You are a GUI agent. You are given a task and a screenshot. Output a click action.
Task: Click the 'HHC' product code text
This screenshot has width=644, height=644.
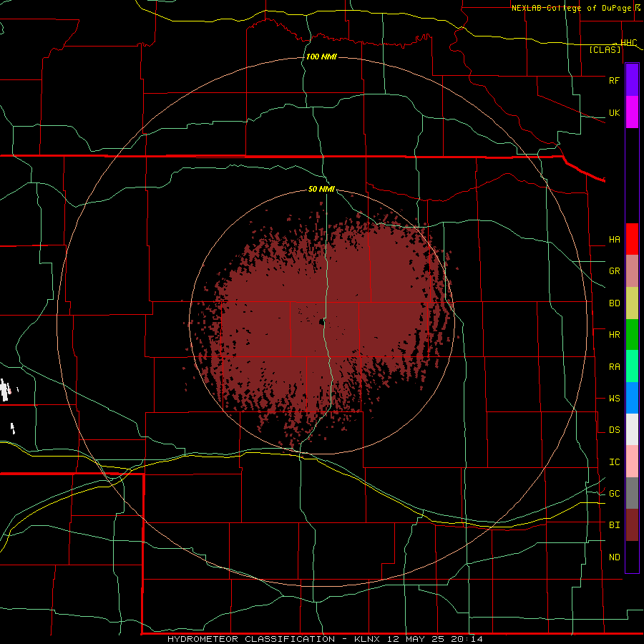[x=629, y=43]
